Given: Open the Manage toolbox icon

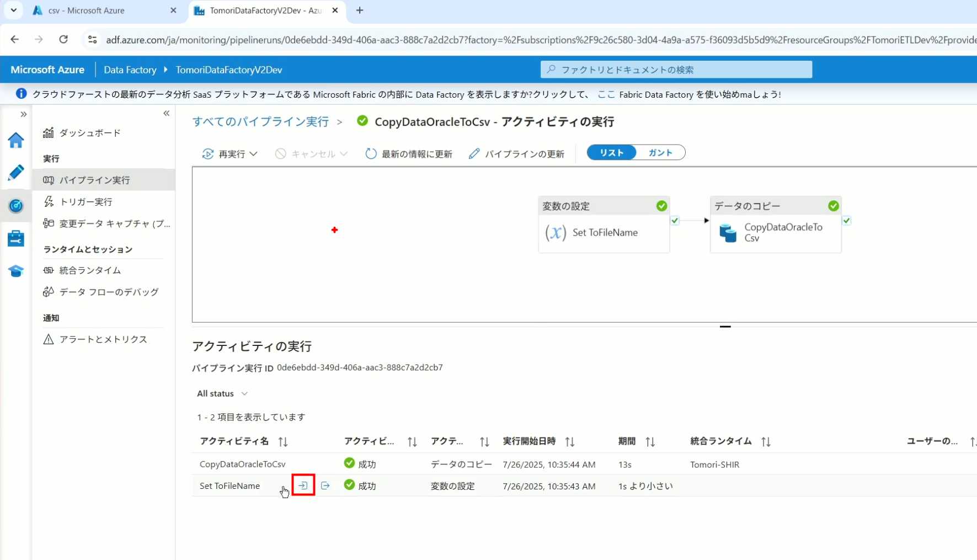Looking at the screenshot, I should (15, 238).
